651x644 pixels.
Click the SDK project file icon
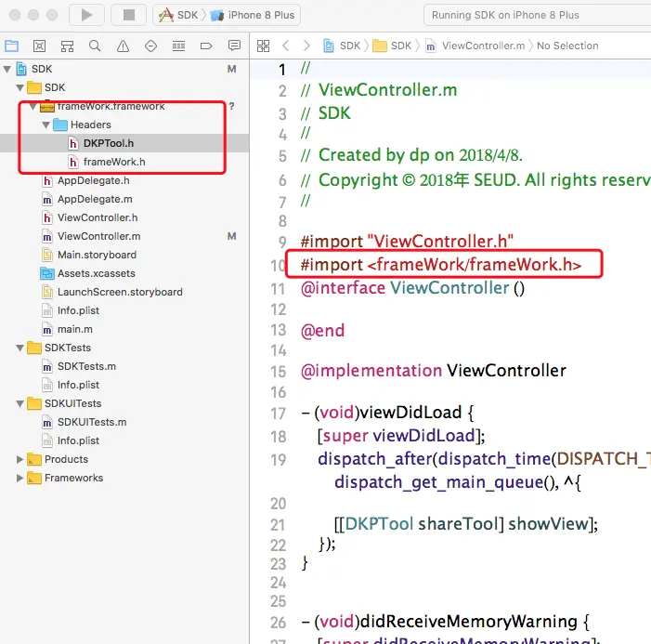click(x=21, y=69)
